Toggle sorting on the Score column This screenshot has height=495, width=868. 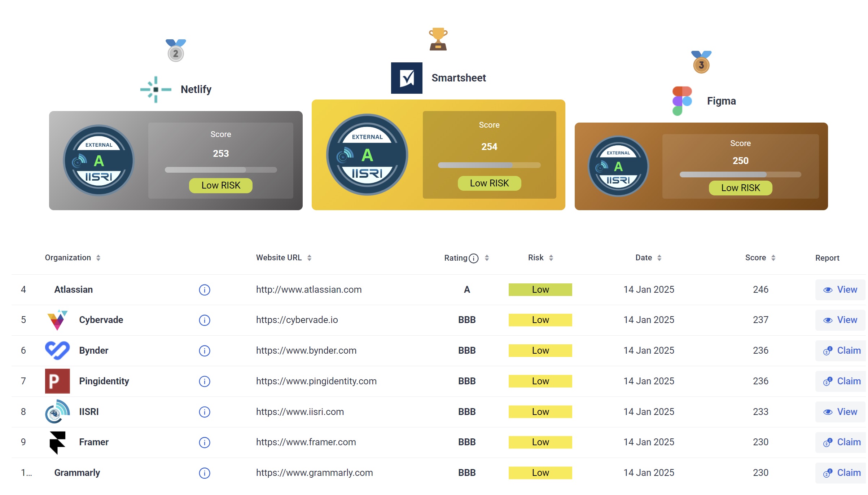click(x=773, y=258)
